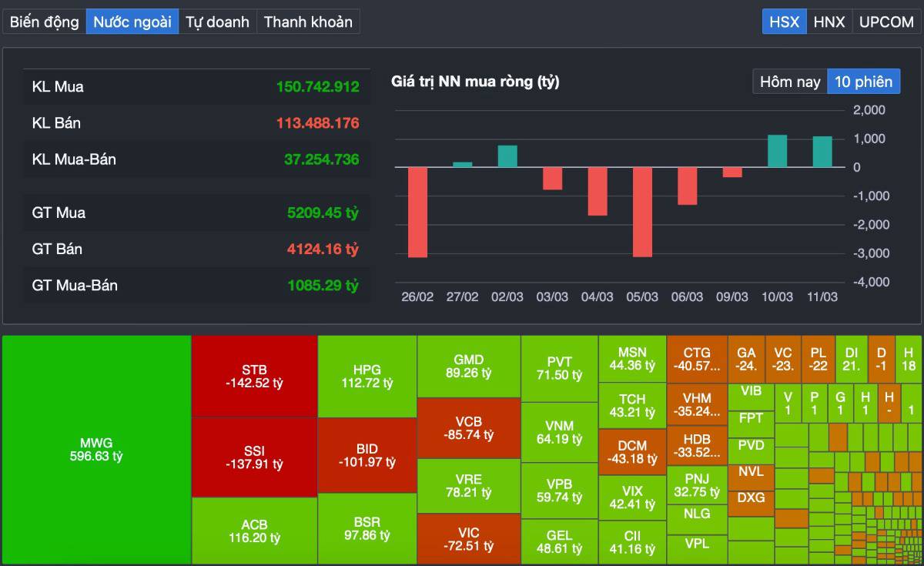This screenshot has height=566, width=924.
Task: Open the MWG 596.63 tỷ heatmap tile
Action: coord(96,450)
